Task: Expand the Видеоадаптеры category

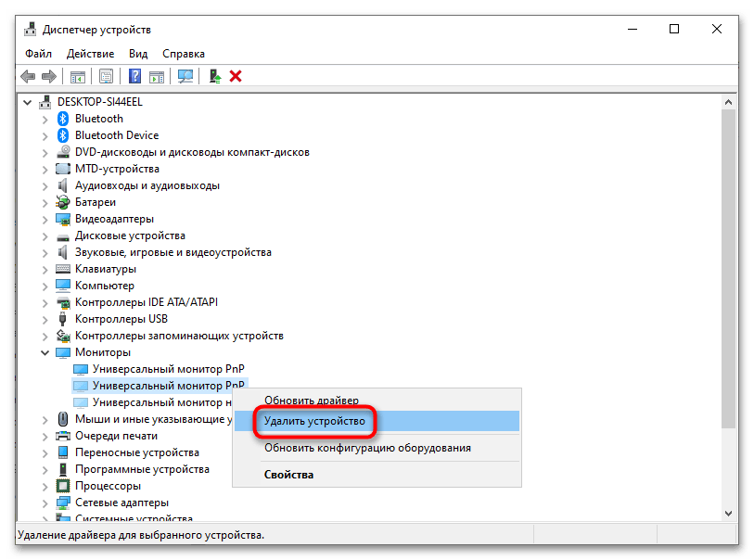Action: [45, 219]
